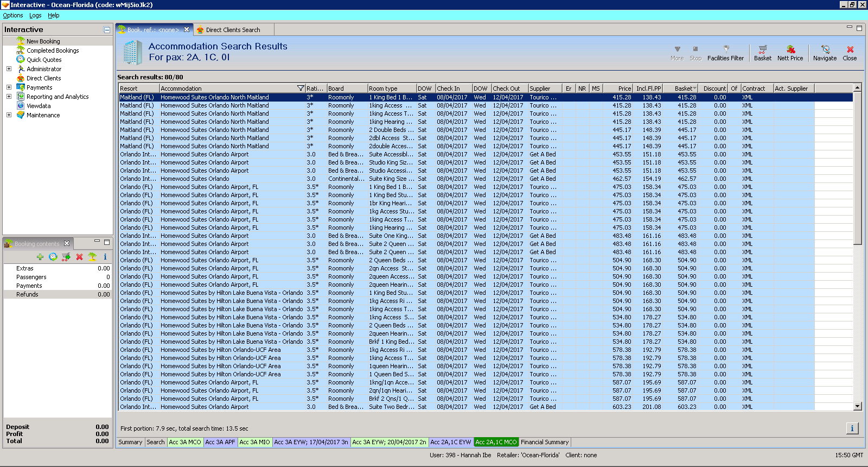868x467 pixels.
Task: Open the Acc 3A EYW 17/04/2017 3n tab
Action: (311, 442)
